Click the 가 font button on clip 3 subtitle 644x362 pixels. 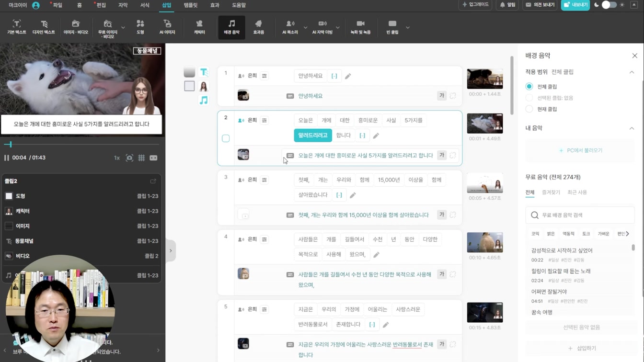click(441, 215)
